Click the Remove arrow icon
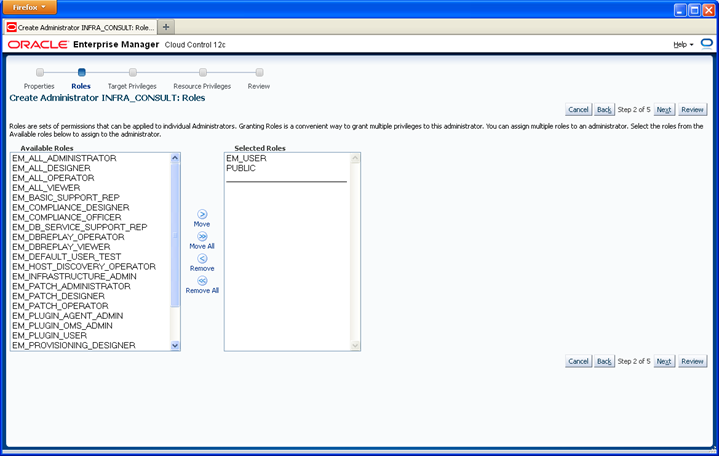Image resolution: width=719 pixels, height=456 pixels. 202,259
